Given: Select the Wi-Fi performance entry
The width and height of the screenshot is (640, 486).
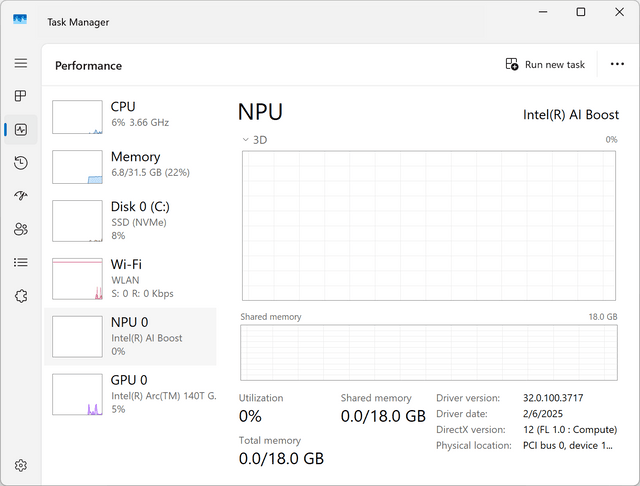Looking at the screenshot, I should tap(130, 279).
